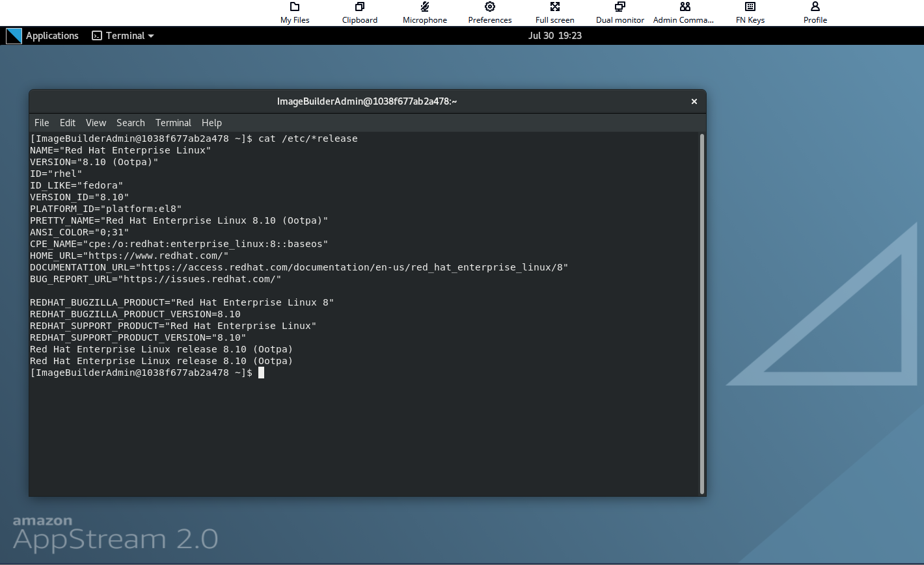Open AppStream Preferences
The width and height of the screenshot is (924, 565).
tap(489, 13)
